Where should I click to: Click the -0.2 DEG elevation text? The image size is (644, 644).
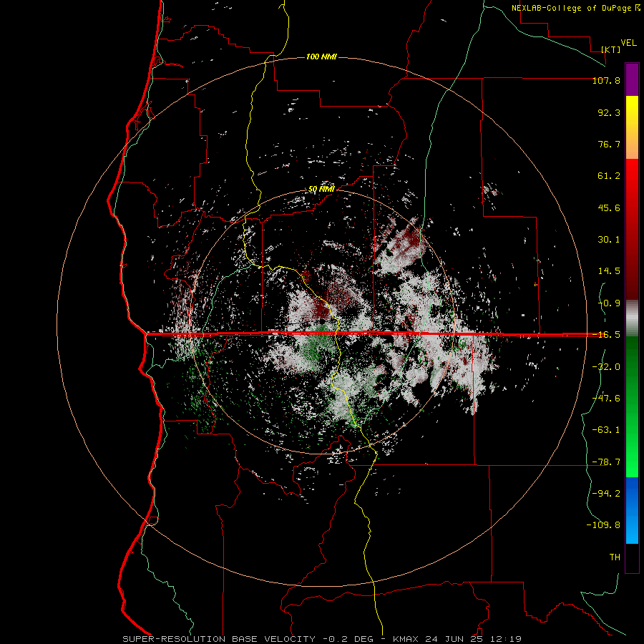[x=348, y=639]
